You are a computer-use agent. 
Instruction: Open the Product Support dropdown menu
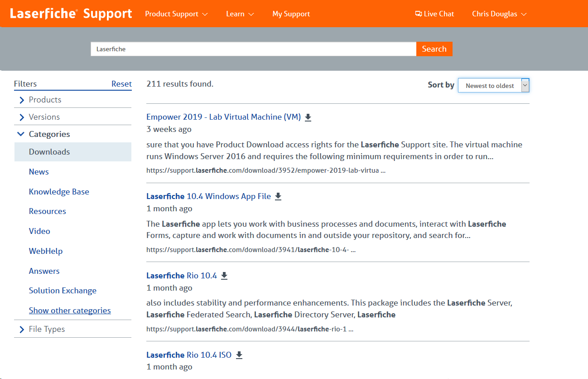[176, 14]
